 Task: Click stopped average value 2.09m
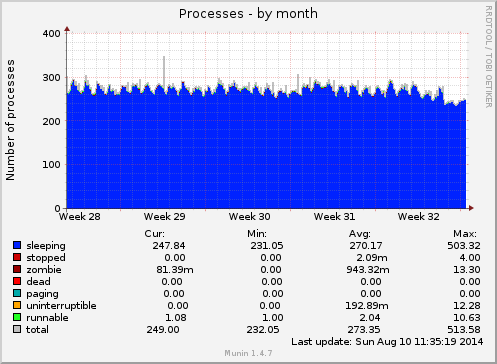tap(372, 258)
